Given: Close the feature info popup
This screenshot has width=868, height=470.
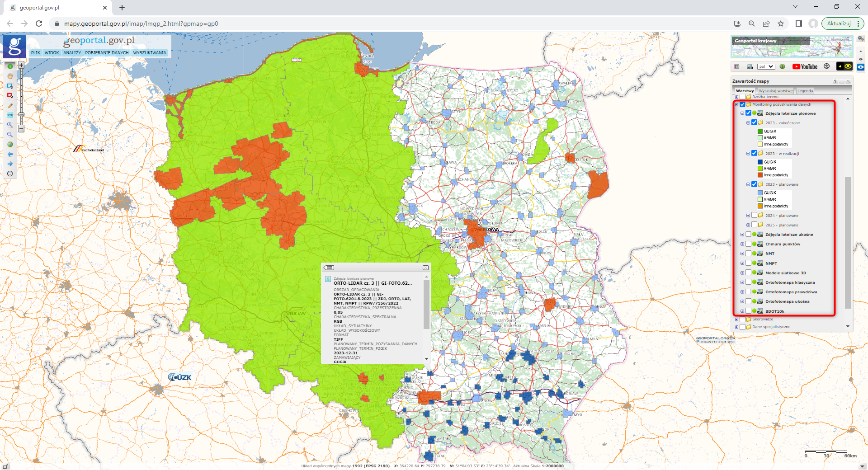Looking at the screenshot, I should click(425, 268).
